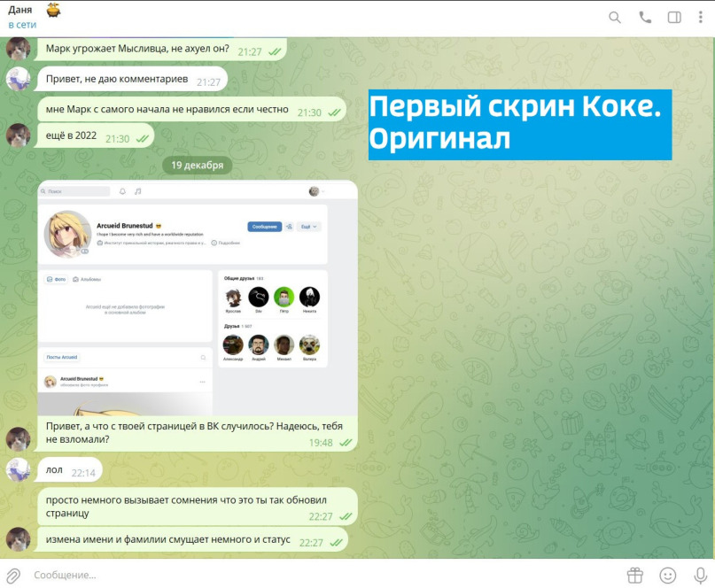Click the в сети online status text
The height and width of the screenshot is (588, 715).
tap(23, 25)
